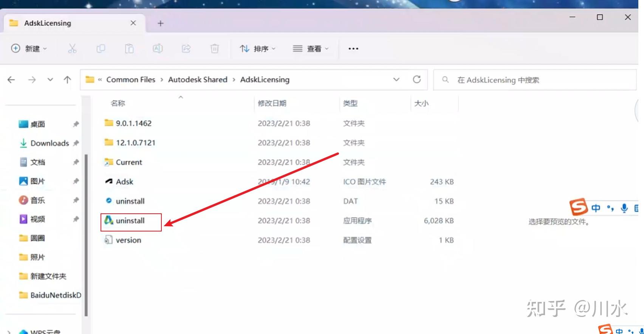Screen dimensions: 644x334
Task: Unpin 桌面 using its pin icon
Action: pyautogui.click(x=76, y=124)
